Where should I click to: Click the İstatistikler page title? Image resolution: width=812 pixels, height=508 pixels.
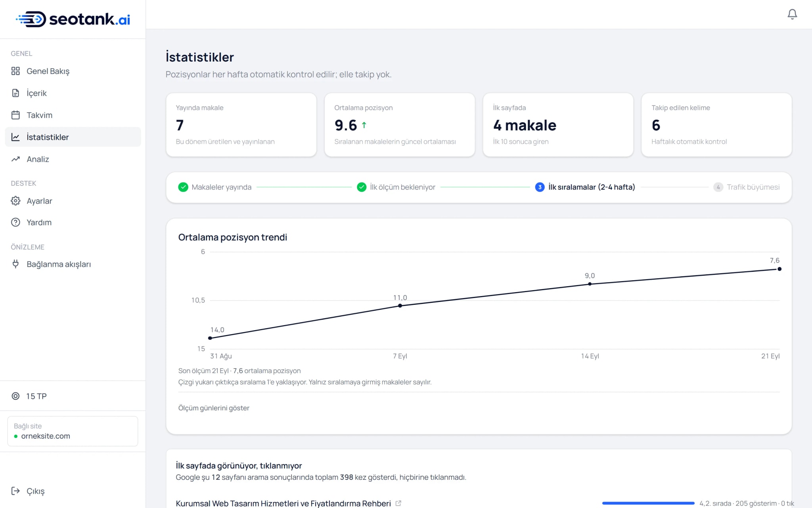click(x=199, y=57)
